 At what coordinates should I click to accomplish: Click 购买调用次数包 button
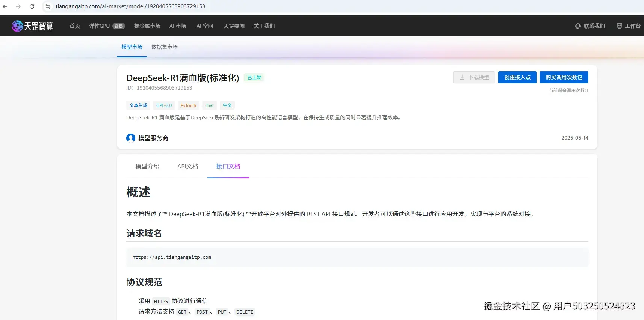(564, 77)
